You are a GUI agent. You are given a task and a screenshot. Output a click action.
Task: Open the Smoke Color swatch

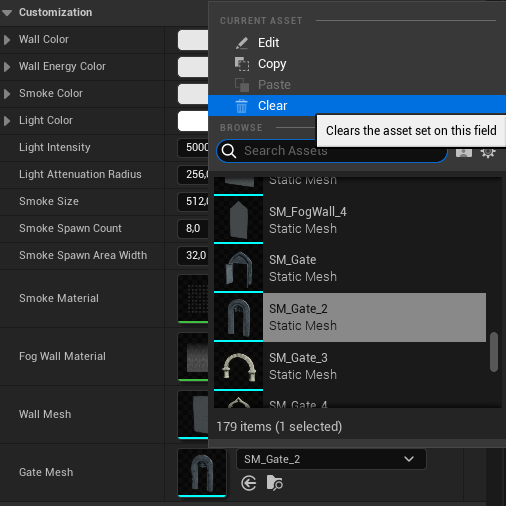pos(193,94)
